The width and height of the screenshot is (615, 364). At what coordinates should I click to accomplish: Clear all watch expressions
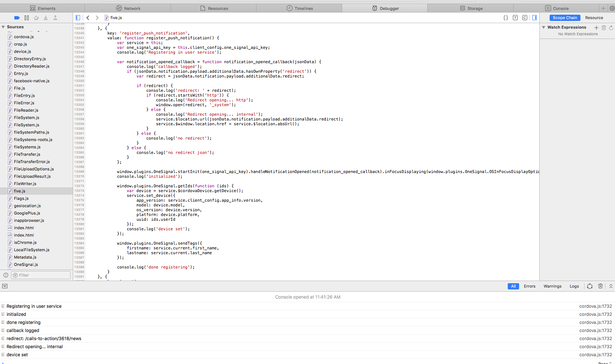tap(604, 28)
